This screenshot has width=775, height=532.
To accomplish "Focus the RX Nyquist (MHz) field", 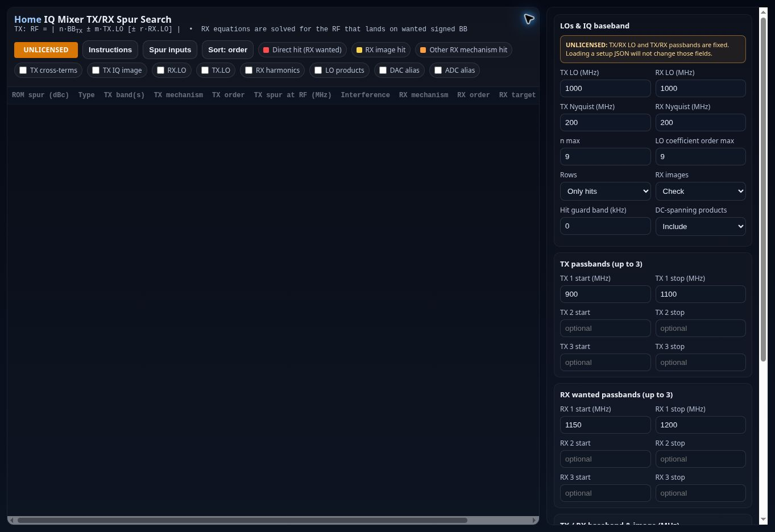I will (x=701, y=123).
